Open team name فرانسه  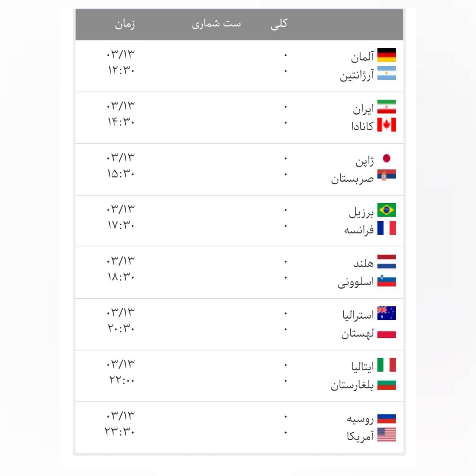click(x=358, y=230)
